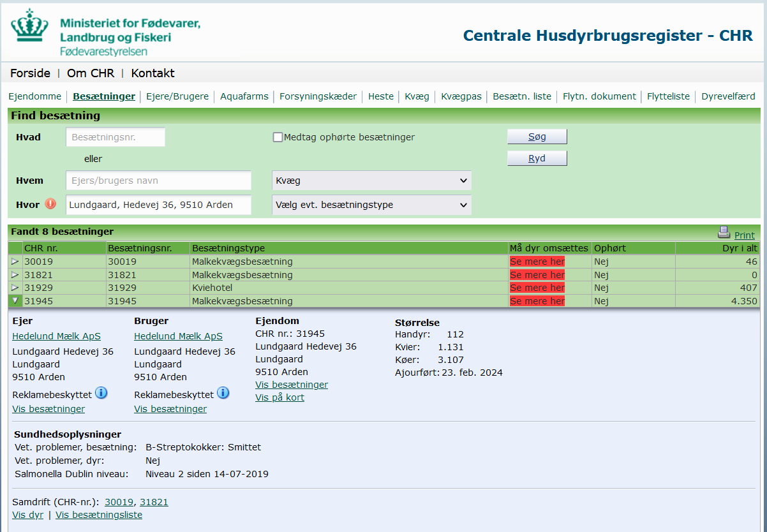
Task: Go to Kontakt in top menu
Action: (153, 73)
